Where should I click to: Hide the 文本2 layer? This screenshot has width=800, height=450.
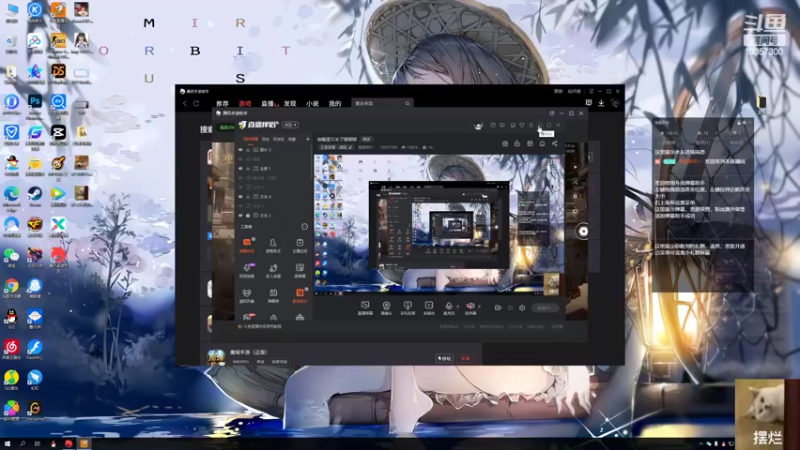(x=241, y=215)
